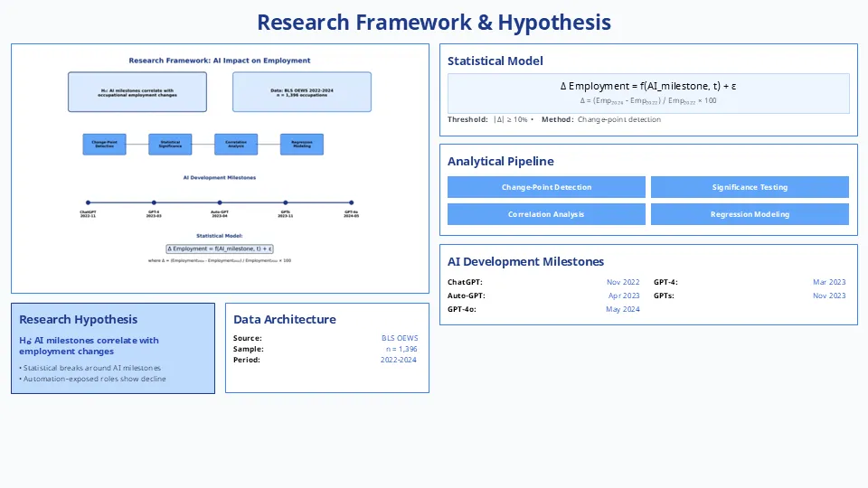The height and width of the screenshot is (488, 868).
Task: Click the GPT-4o 2024-05 timeline dot
Action: 352,202
